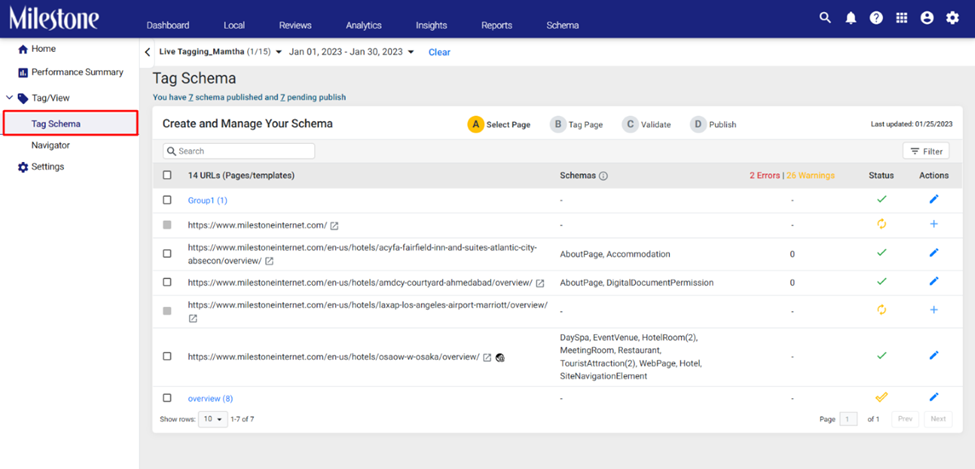This screenshot has height=469, width=975.
Task: Open milestoneinternet.com/ homepage external link icon
Action: [x=335, y=225]
